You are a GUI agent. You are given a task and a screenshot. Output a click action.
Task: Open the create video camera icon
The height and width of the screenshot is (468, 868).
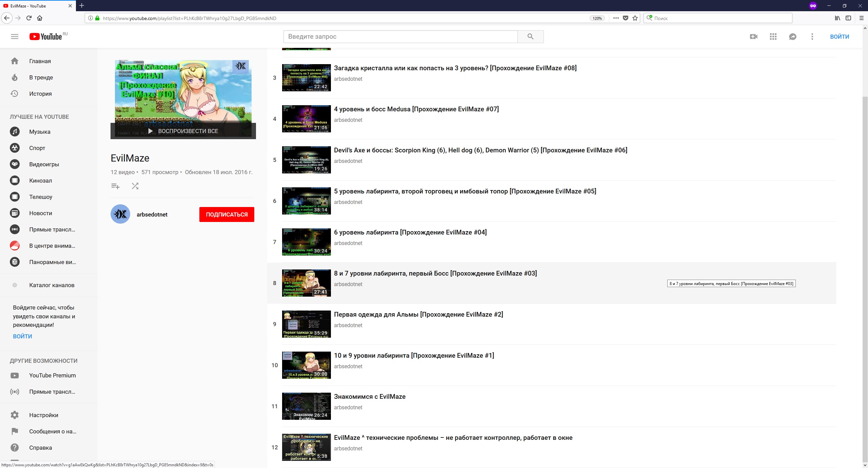pyautogui.click(x=753, y=37)
